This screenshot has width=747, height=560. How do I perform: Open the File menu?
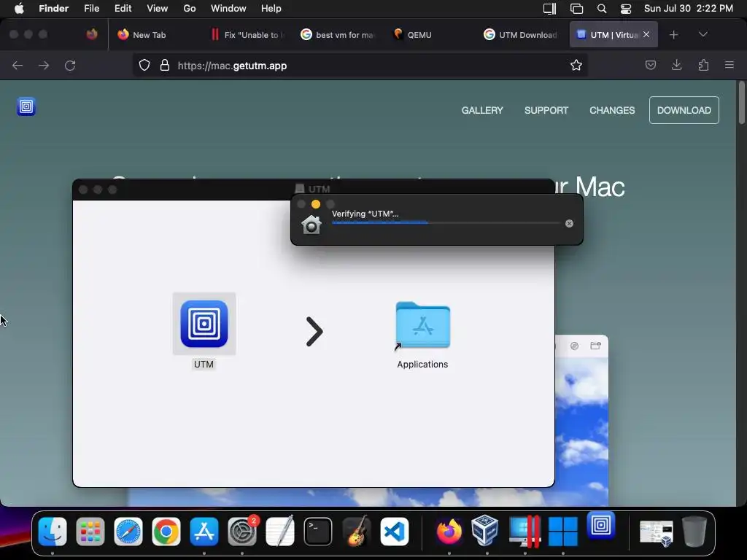click(91, 9)
